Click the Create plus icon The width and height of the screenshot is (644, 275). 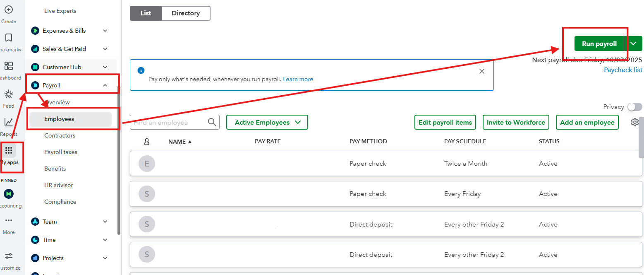[x=9, y=10]
